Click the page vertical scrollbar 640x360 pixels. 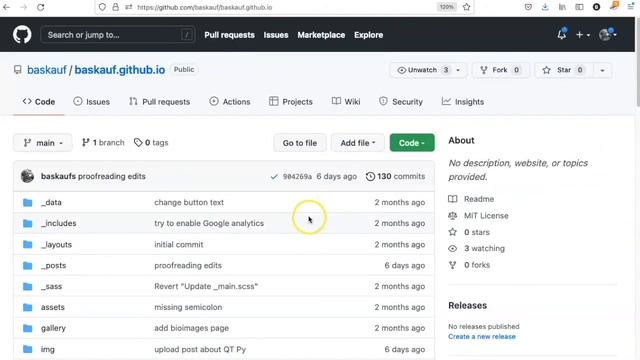click(637, 63)
